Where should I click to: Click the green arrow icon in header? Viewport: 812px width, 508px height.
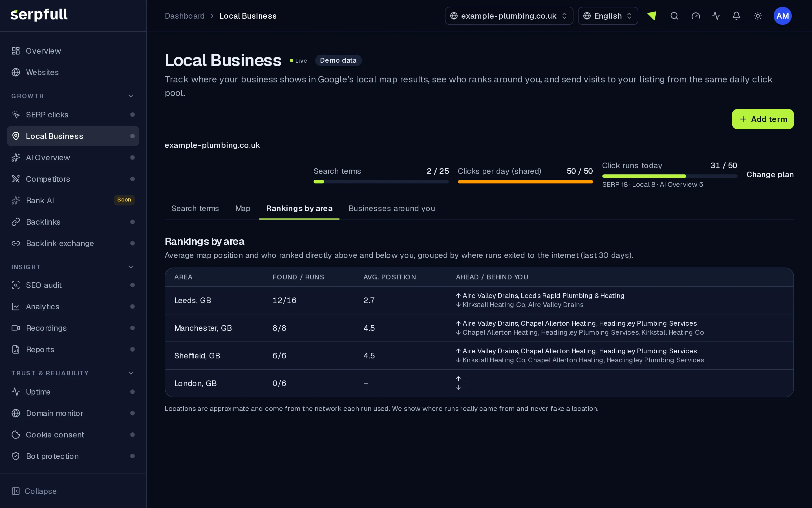[652, 16]
